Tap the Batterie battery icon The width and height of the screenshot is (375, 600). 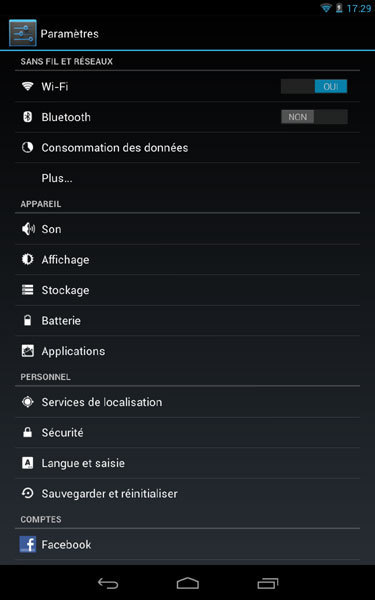[x=27, y=321]
